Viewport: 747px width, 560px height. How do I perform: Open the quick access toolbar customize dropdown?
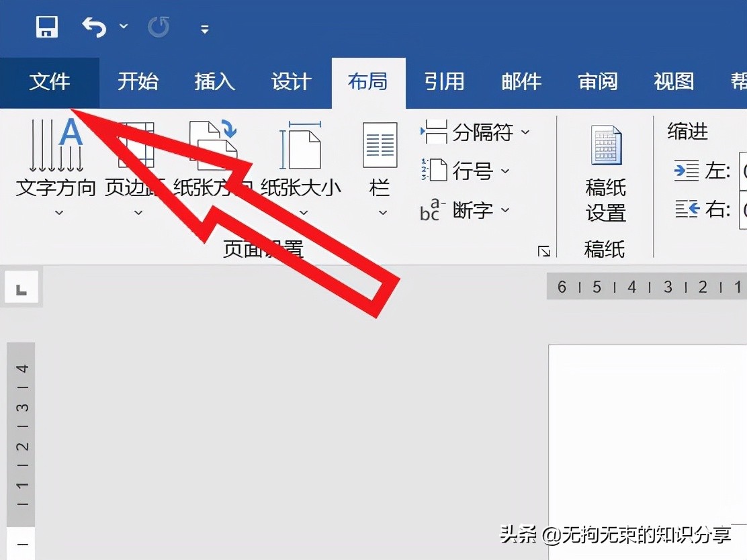[204, 30]
